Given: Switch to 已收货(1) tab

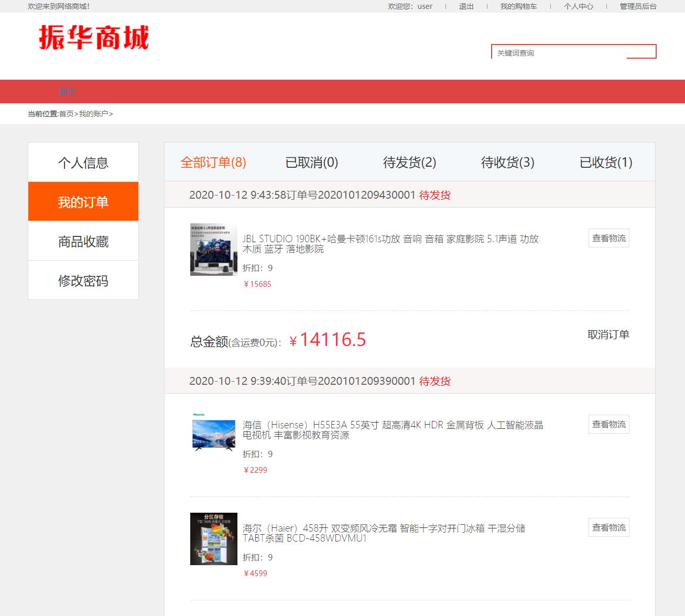Looking at the screenshot, I should (605, 163).
